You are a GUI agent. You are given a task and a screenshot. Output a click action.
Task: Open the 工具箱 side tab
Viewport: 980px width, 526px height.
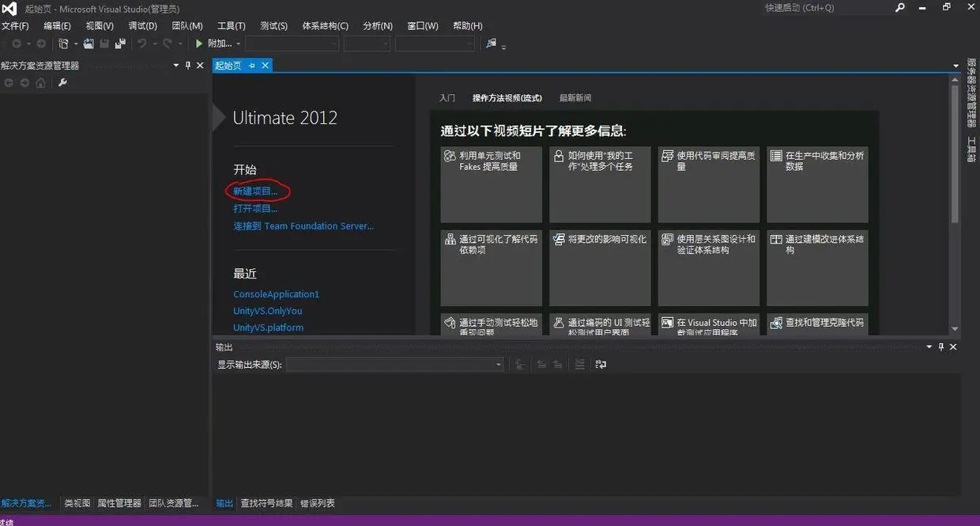coord(971,149)
